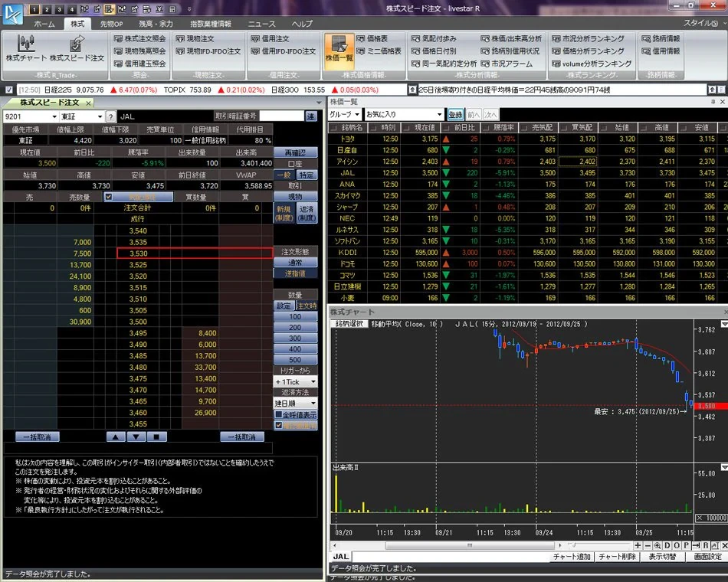728x582 pixels.
Task: Click the 株価一覧 price list icon
Action: [339, 51]
